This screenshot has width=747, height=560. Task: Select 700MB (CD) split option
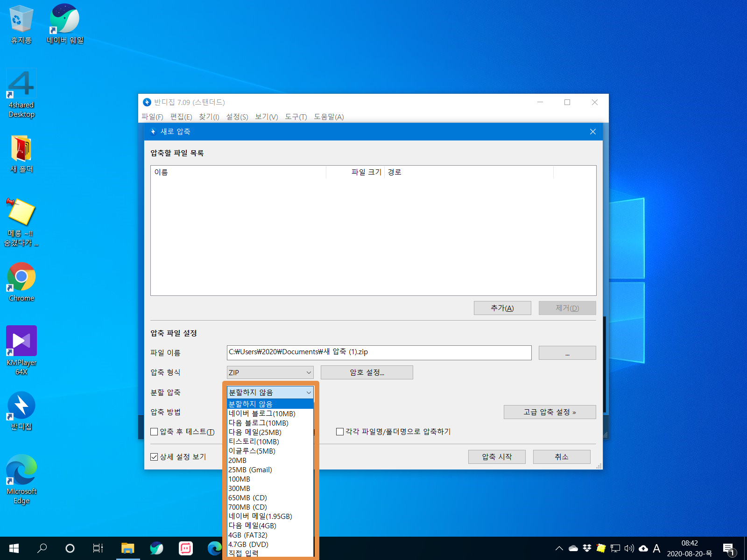point(270,507)
